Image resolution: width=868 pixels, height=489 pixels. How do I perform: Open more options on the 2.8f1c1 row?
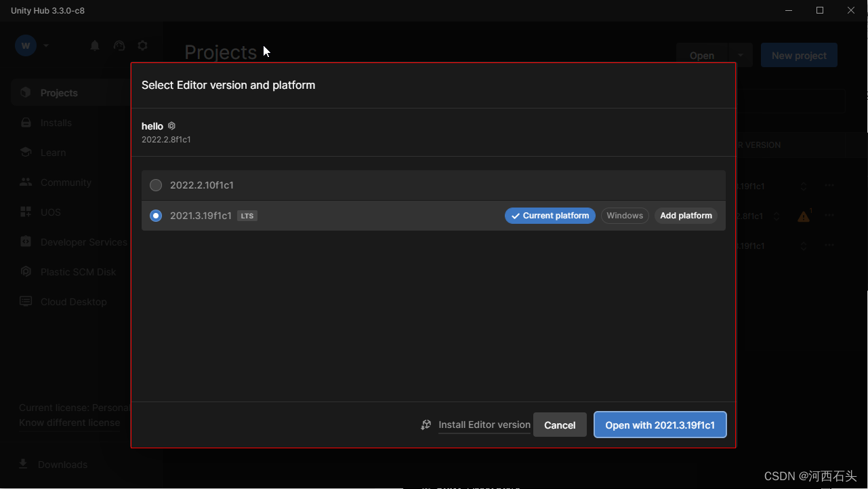coord(829,216)
